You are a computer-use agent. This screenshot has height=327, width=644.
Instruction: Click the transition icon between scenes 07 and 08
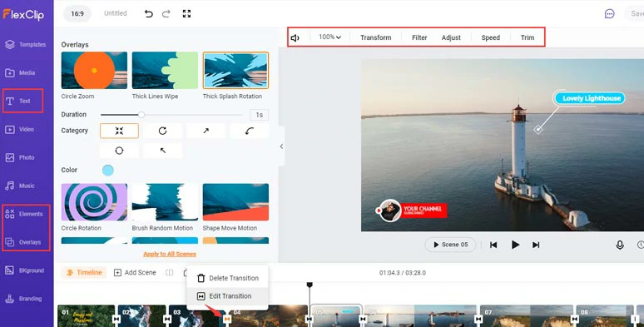[575, 319]
